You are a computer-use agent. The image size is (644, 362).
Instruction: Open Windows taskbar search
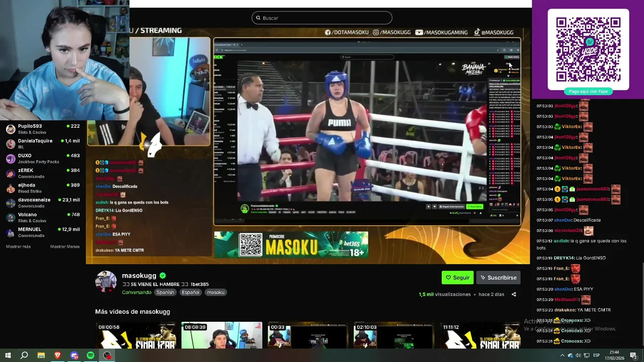click(24, 355)
